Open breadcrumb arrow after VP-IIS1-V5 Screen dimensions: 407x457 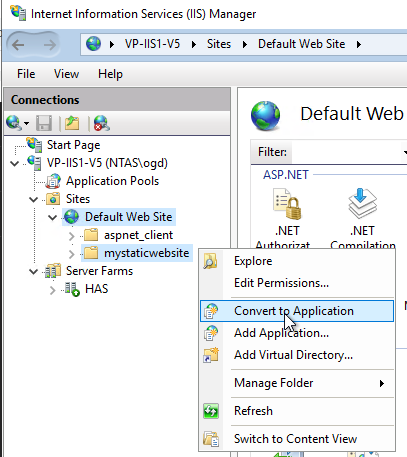[x=193, y=44]
